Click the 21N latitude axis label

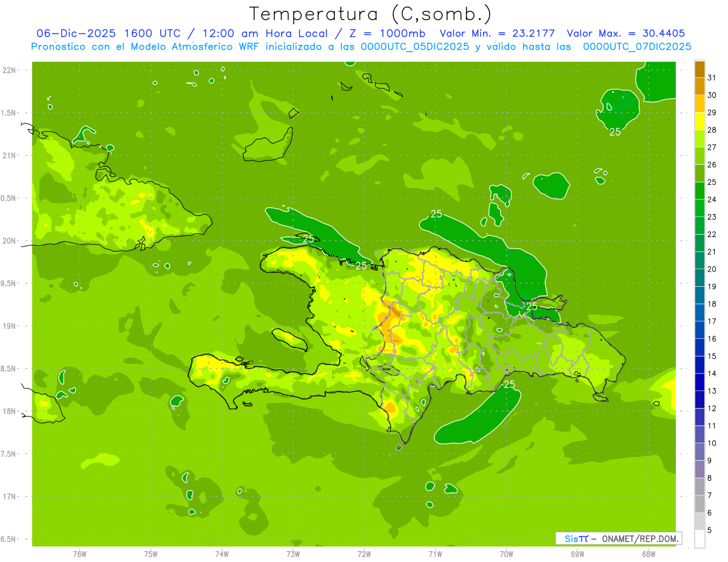tap(9, 156)
